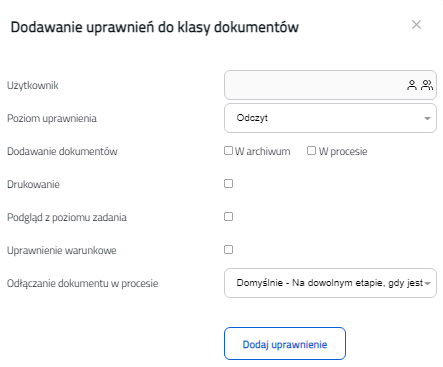
Task: Click the Odłączanie dokumentu w procesie label
Action: tap(83, 283)
